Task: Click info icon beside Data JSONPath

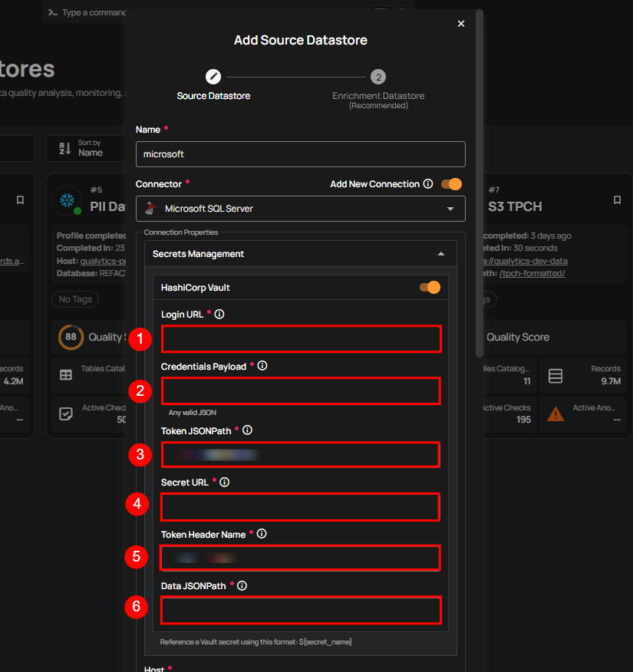Action: (242, 585)
